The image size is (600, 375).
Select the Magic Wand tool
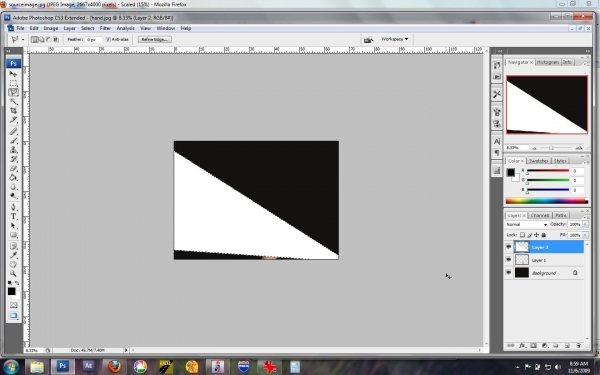point(13,101)
